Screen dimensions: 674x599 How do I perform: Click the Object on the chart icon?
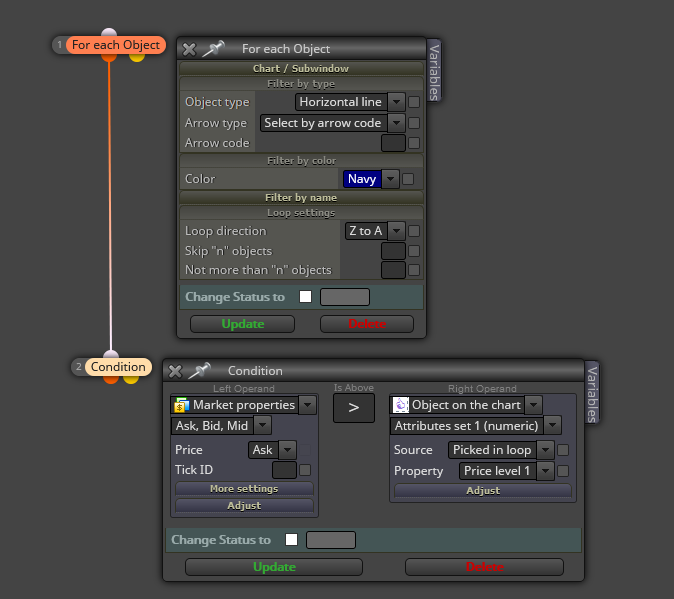pyautogui.click(x=401, y=405)
